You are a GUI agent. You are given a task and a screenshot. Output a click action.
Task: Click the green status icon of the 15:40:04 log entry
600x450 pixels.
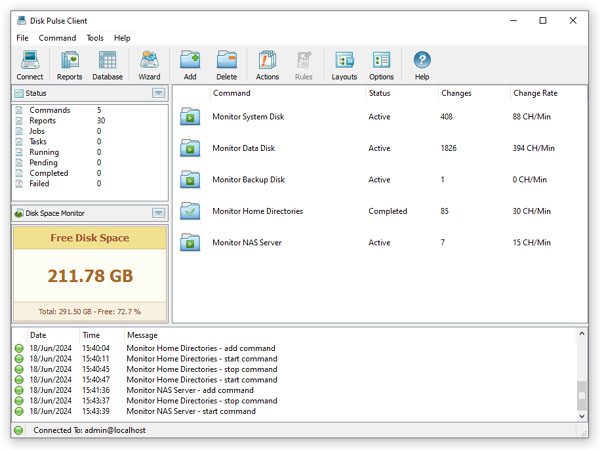[19, 348]
